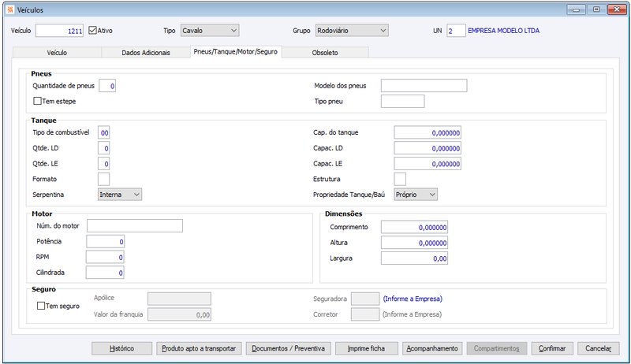The image size is (631, 364).
Task: Select the Estrutura field
Action: (400, 179)
